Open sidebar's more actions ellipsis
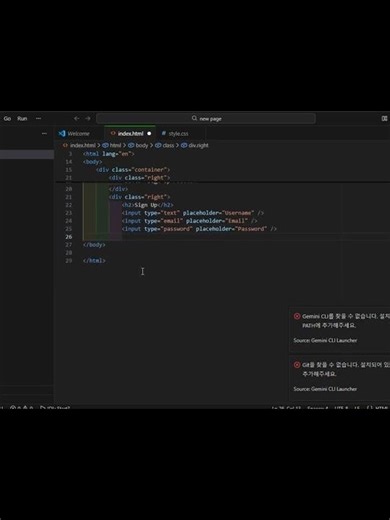This screenshot has height=520, width=390. (44, 134)
